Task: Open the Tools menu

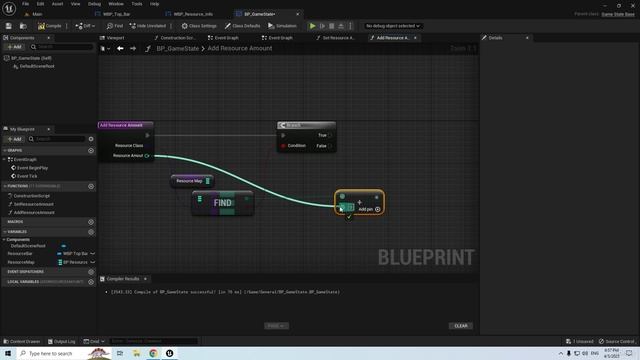Action: click(137, 4)
